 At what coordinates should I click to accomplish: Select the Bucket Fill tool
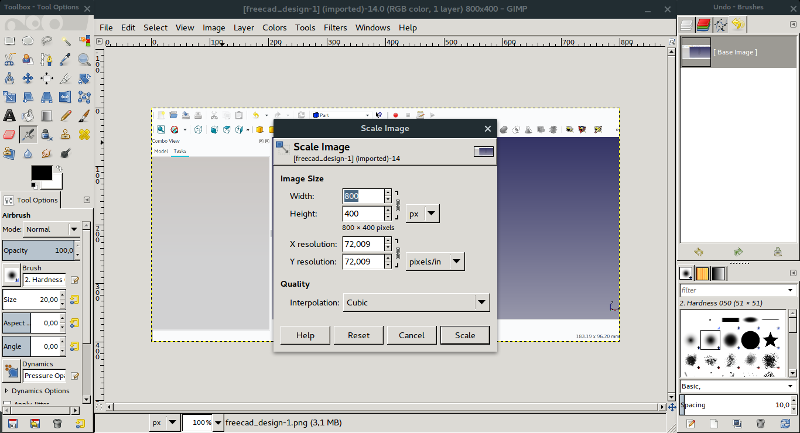click(28, 116)
